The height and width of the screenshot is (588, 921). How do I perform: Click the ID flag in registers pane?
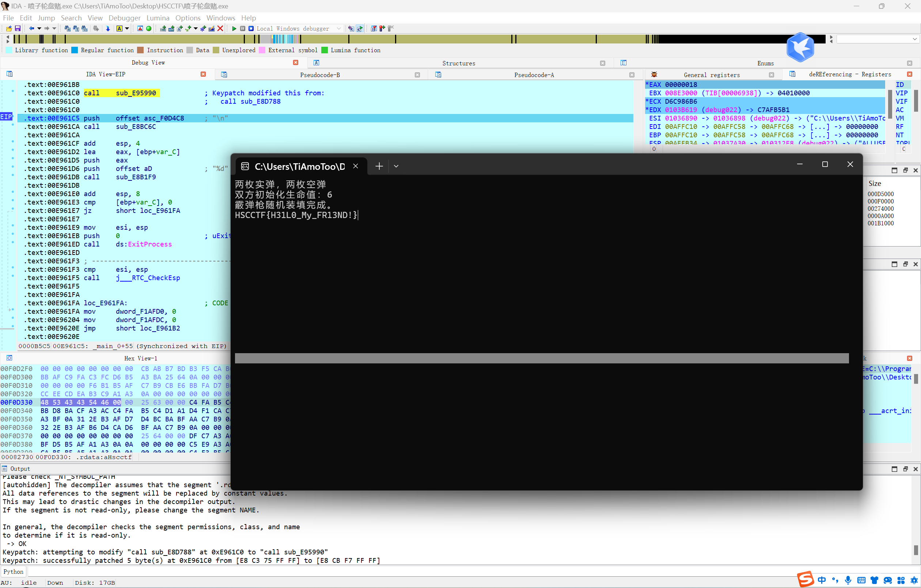(x=899, y=84)
